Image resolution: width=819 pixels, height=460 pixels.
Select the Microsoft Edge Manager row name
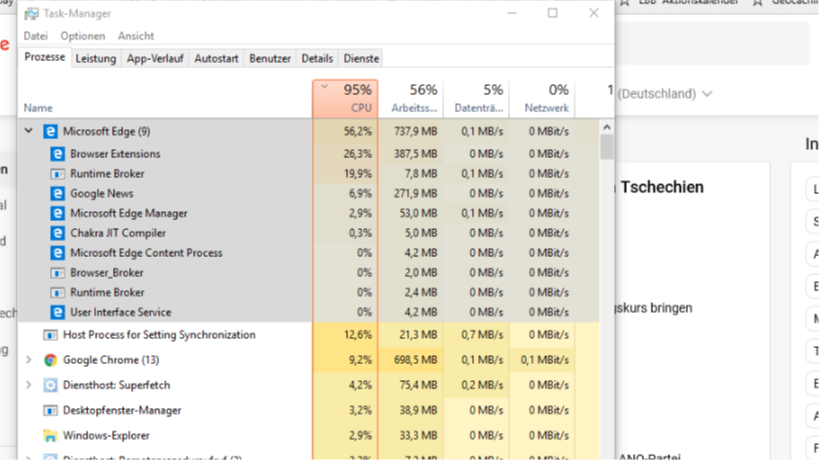[x=129, y=213]
